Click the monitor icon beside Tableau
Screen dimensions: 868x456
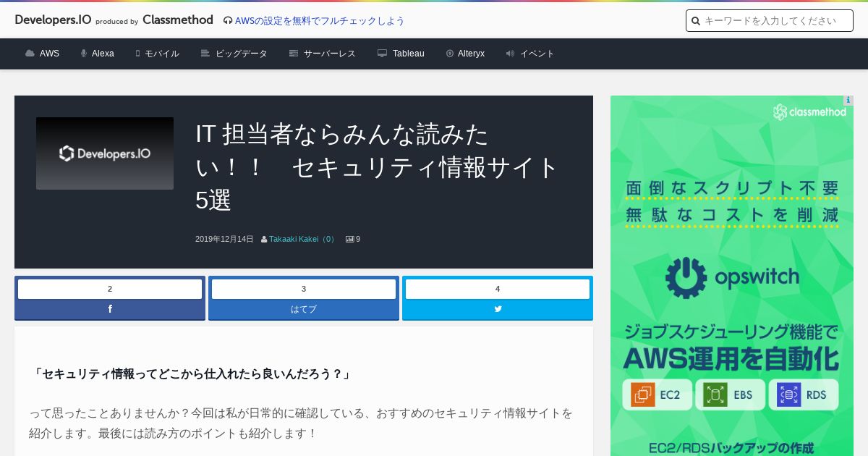pyautogui.click(x=382, y=54)
